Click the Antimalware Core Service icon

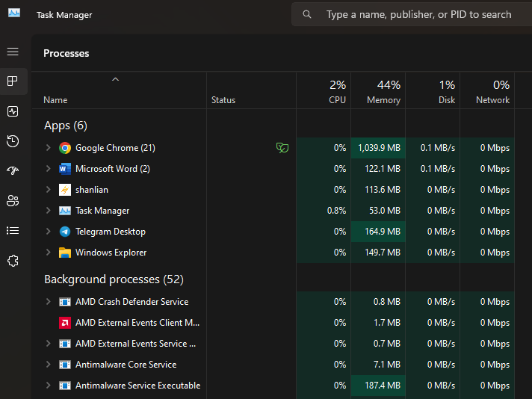click(65, 365)
